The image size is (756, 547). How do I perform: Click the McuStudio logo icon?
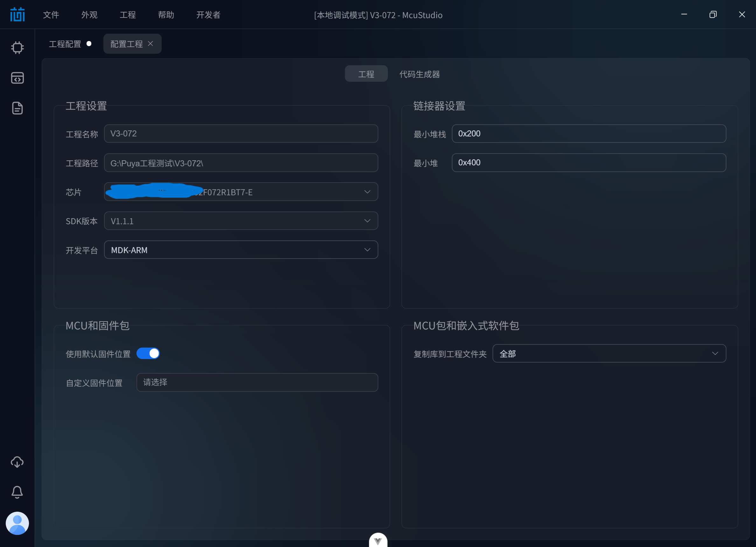click(17, 14)
